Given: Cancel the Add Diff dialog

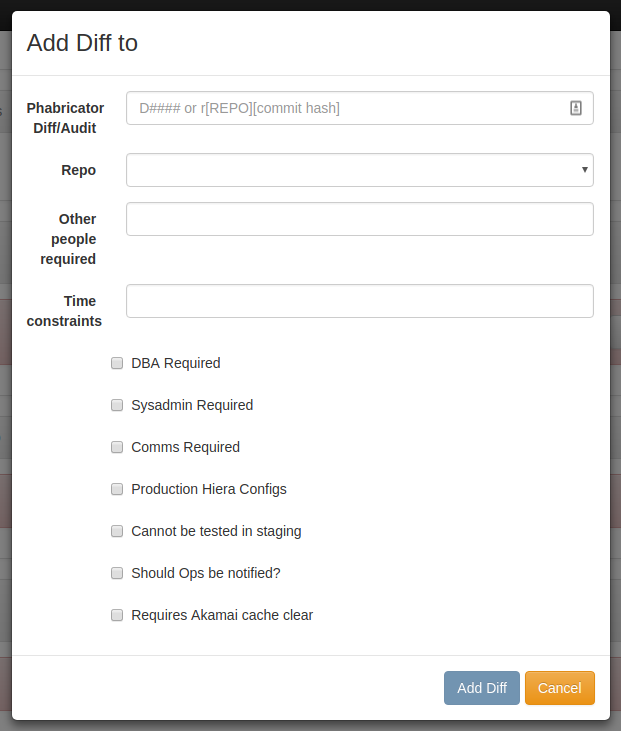Looking at the screenshot, I should point(559,688).
